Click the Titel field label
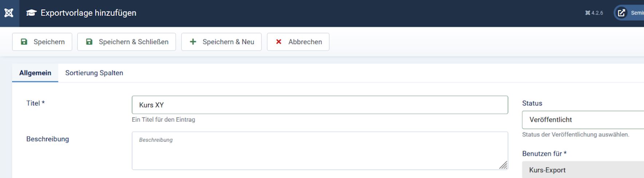Viewport: 644px width, 178px height. tap(35, 103)
